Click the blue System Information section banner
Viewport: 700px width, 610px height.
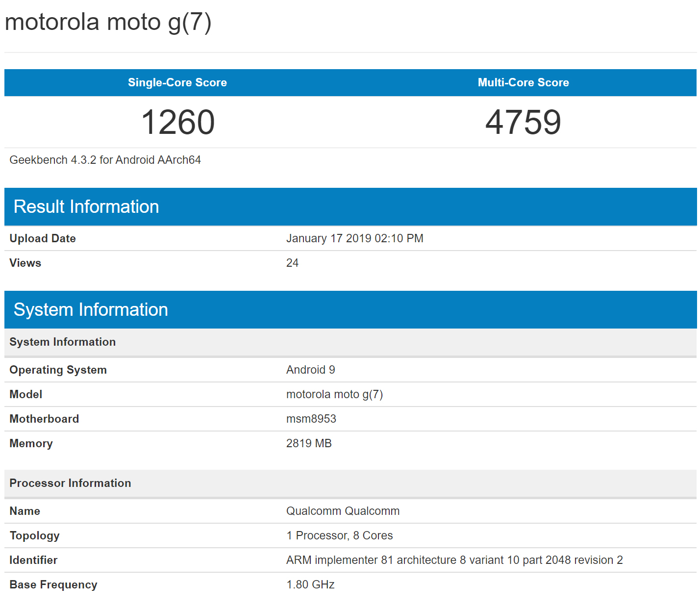(x=91, y=310)
